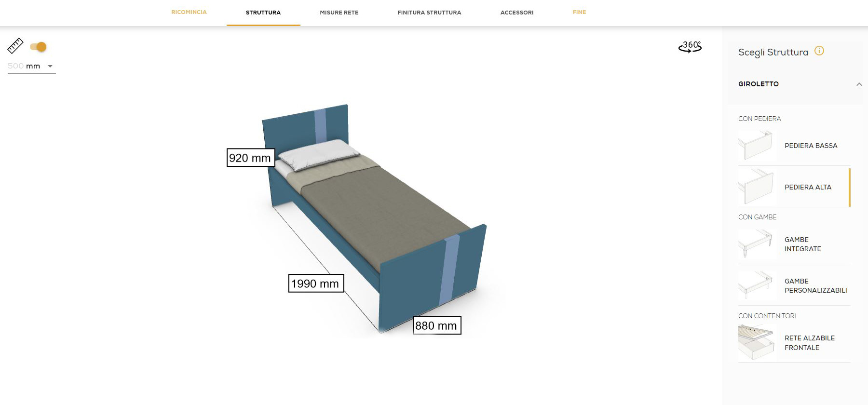Click the Scegli Struttura title

pyautogui.click(x=773, y=52)
